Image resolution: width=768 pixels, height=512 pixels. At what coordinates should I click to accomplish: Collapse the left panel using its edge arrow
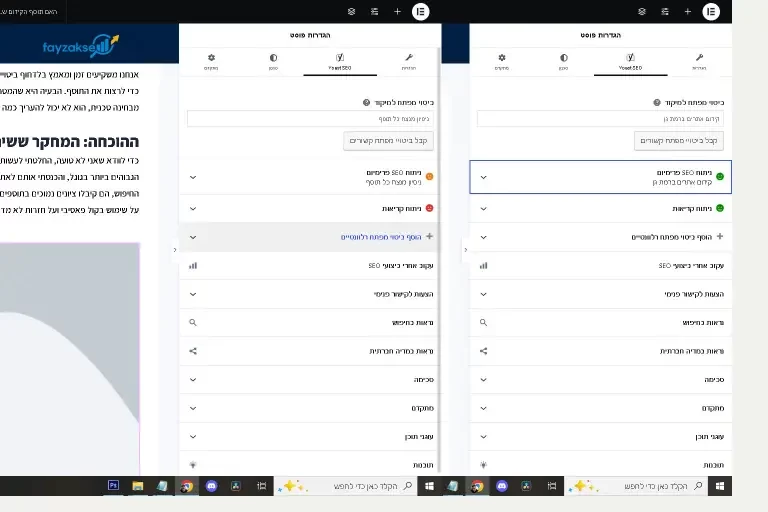pyautogui.click(x=175, y=249)
